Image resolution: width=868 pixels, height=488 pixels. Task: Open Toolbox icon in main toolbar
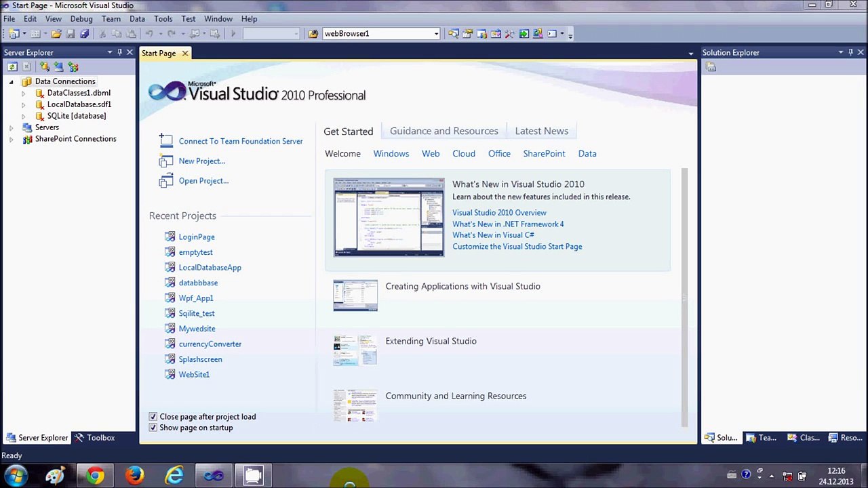coord(510,34)
